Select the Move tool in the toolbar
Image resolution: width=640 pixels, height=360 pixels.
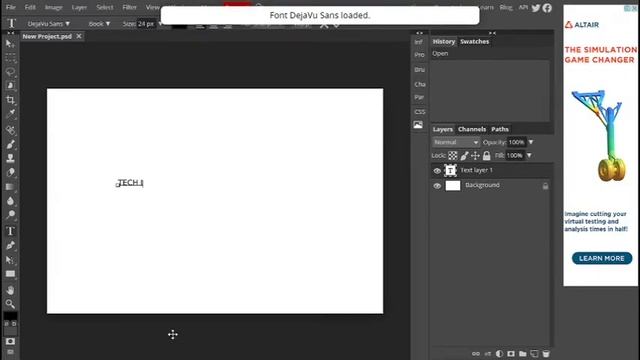(10, 44)
